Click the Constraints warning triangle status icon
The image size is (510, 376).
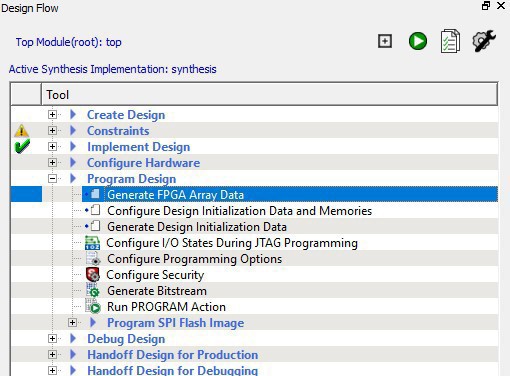22,131
